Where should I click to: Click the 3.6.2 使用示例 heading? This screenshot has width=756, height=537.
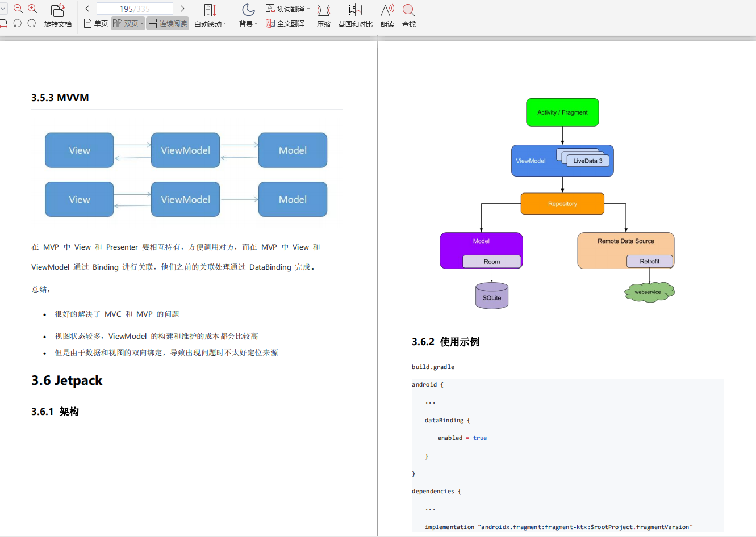coord(446,342)
